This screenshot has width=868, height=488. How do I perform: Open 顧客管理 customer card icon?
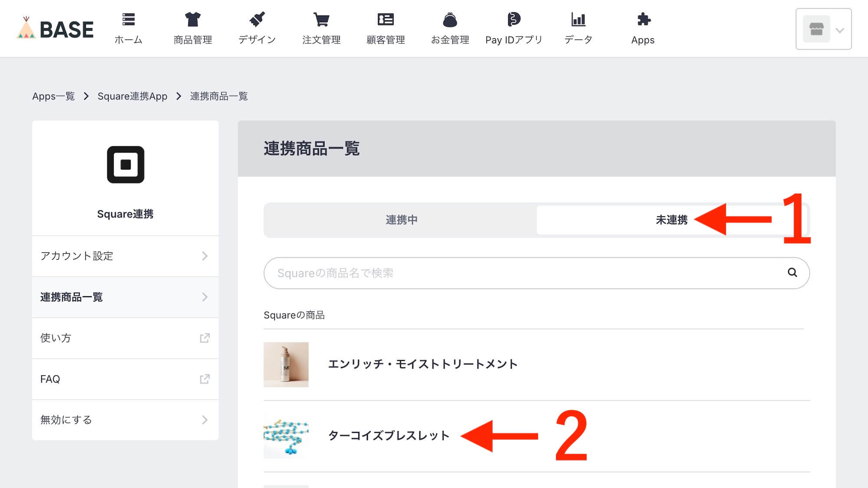click(385, 20)
